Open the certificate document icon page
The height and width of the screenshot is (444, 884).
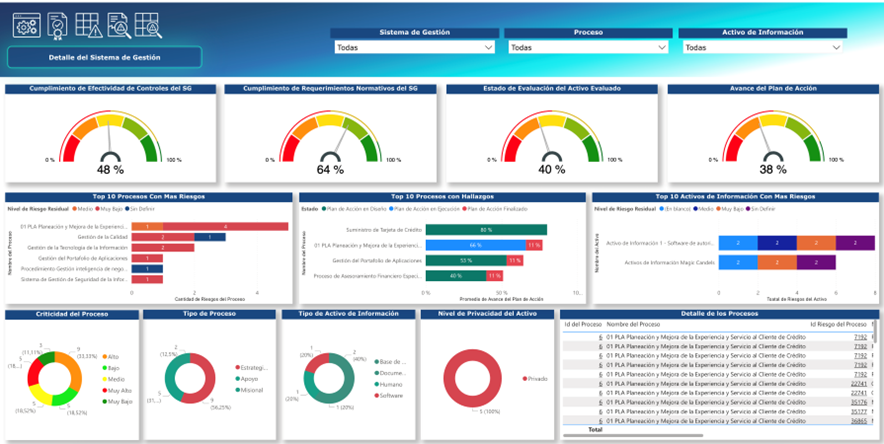(x=58, y=25)
